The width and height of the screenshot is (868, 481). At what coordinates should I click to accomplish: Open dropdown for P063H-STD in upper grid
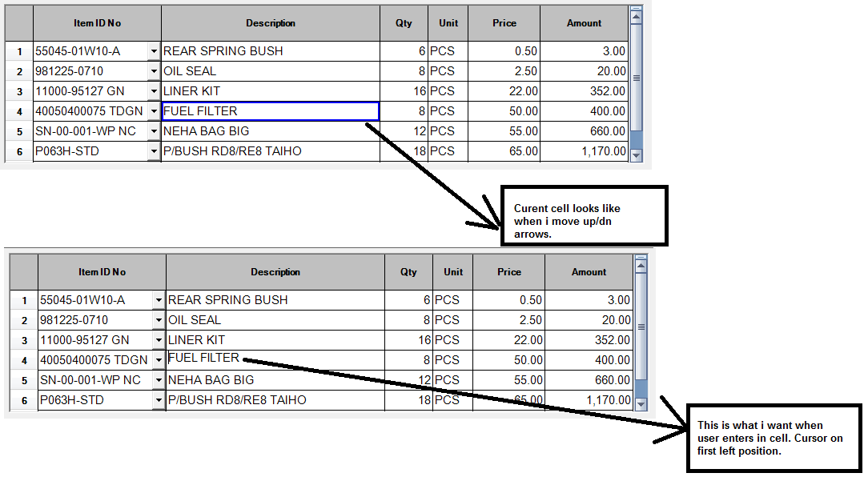(x=154, y=151)
